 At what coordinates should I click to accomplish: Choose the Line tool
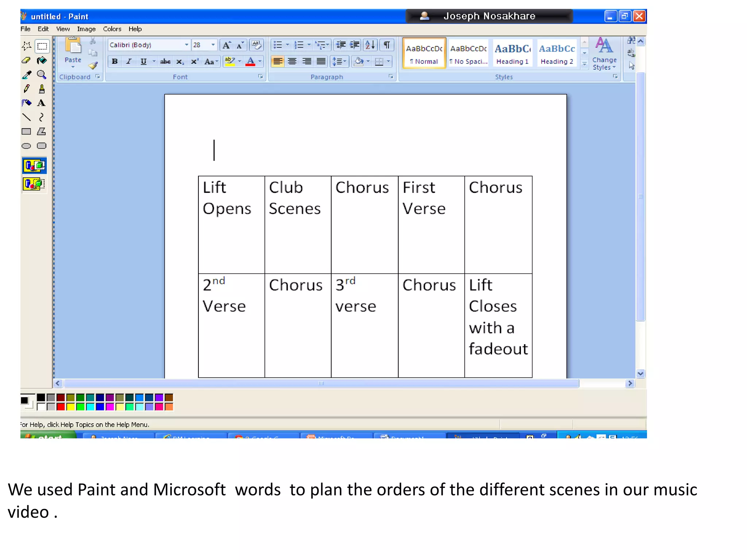(26, 117)
